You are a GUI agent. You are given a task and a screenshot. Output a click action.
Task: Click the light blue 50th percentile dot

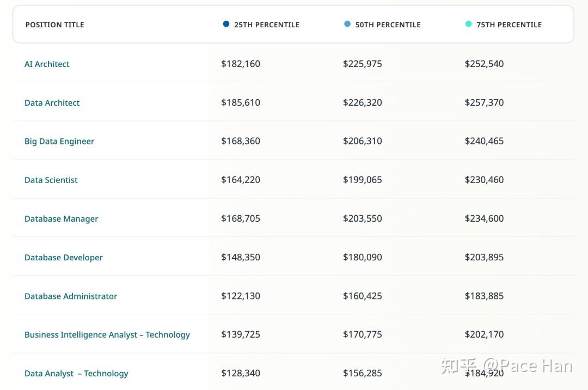coord(347,24)
